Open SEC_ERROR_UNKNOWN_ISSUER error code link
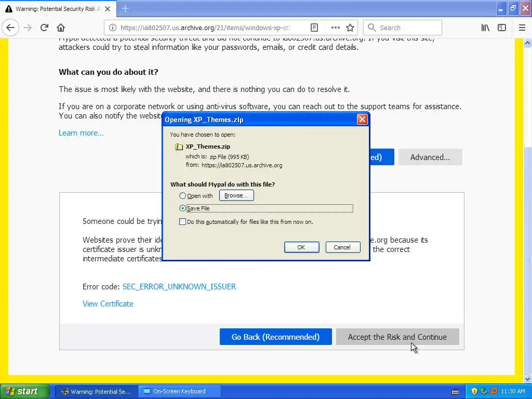532x399 pixels. (179, 287)
